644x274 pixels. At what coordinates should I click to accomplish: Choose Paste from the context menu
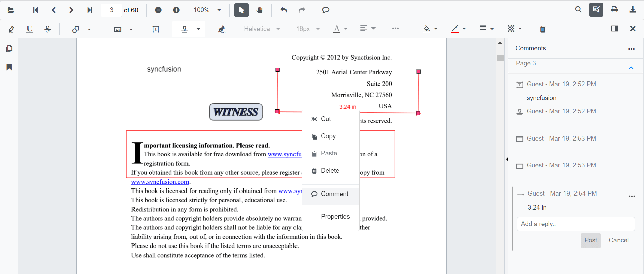[x=330, y=153]
